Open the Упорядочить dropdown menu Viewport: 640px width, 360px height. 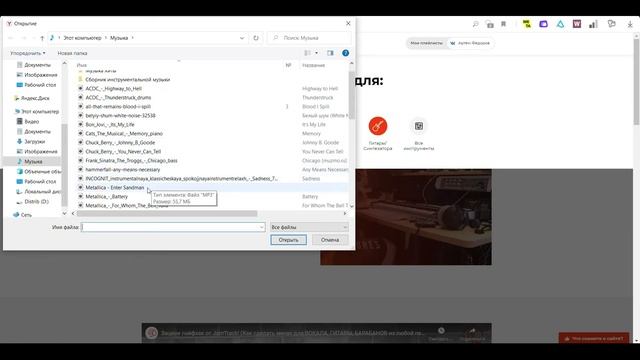(x=28, y=53)
